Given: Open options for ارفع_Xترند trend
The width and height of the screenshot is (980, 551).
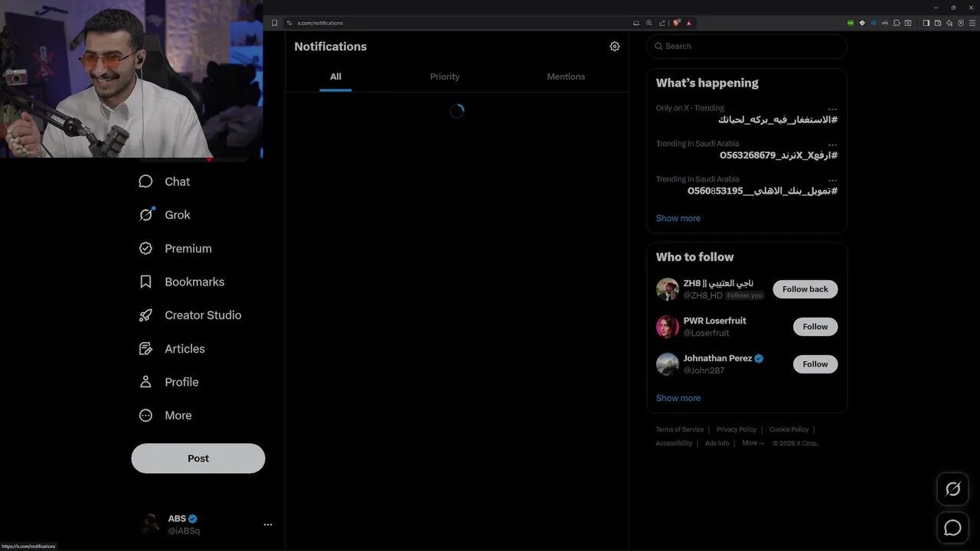Looking at the screenshot, I should pyautogui.click(x=832, y=145).
